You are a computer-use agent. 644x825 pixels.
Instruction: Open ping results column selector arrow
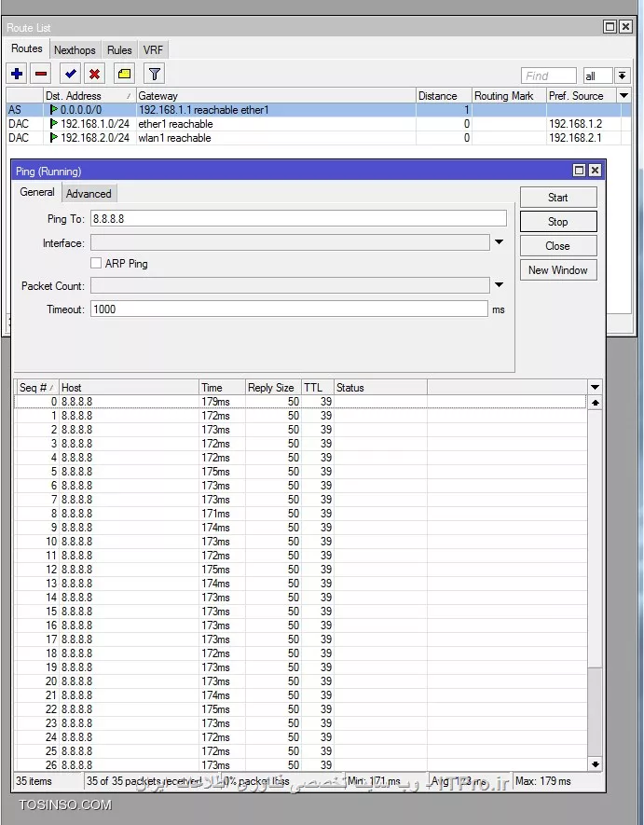595,387
